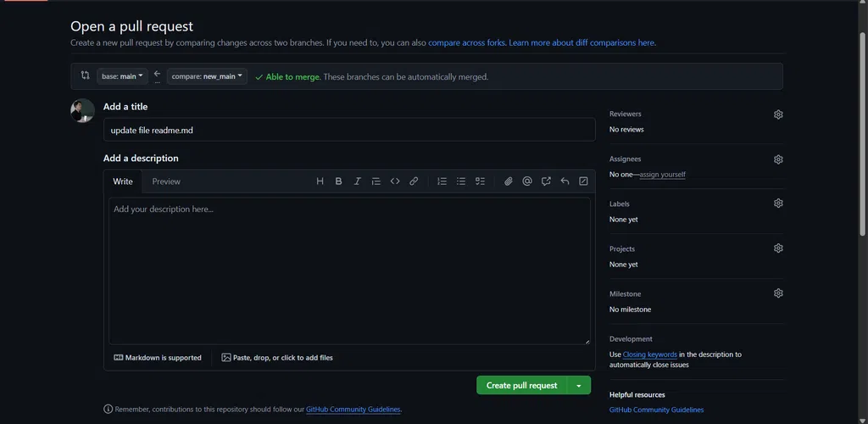Screen dimensions: 868x424
Task: Click the page vertical scrollbar
Action: click(x=862, y=133)
